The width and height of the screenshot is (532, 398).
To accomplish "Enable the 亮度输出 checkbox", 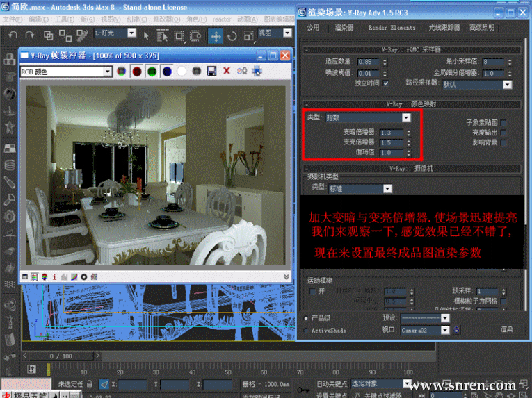I will click(x=504, y=133).
